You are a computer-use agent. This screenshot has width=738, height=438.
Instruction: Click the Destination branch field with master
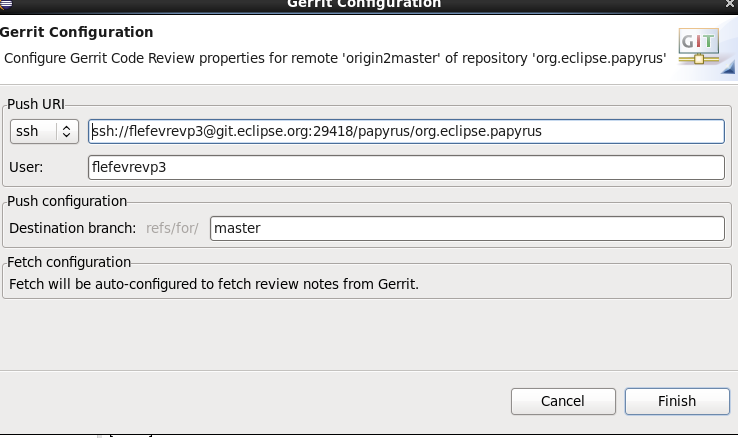[467, 228]
